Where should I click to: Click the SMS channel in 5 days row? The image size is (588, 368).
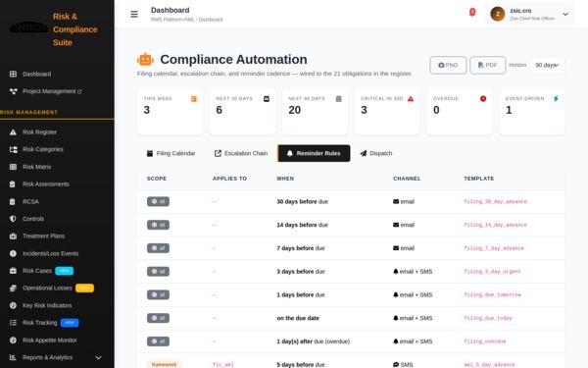coord(403,365)
